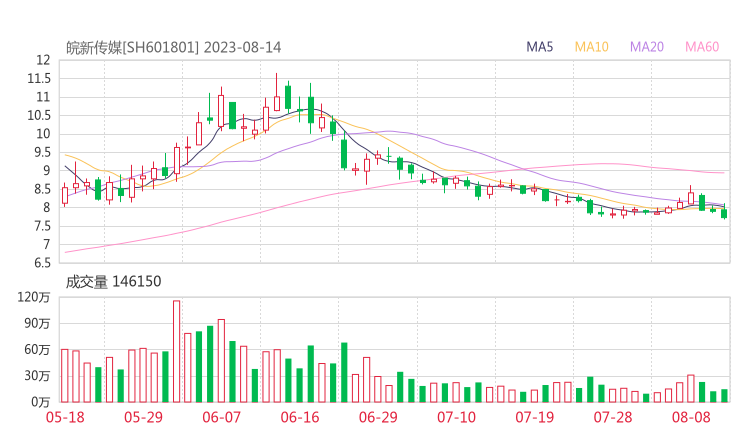
Task: Click the last green candlestick at chart end
Action: click(724, 212)
